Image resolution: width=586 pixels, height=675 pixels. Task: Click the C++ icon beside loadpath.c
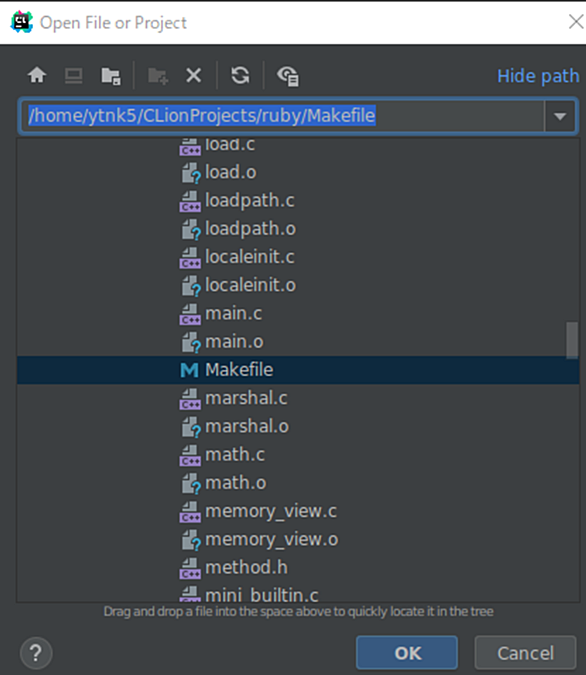190,201
